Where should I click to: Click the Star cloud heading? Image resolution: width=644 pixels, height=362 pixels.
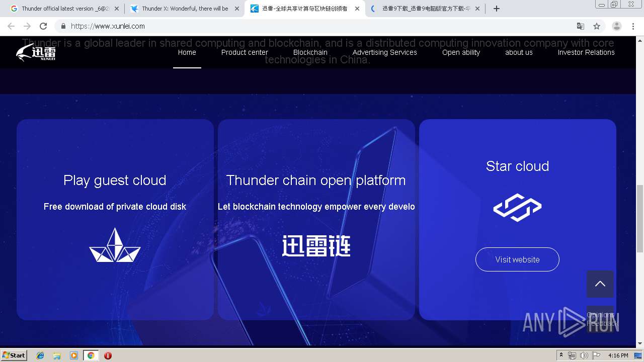(x=517, y=166)
